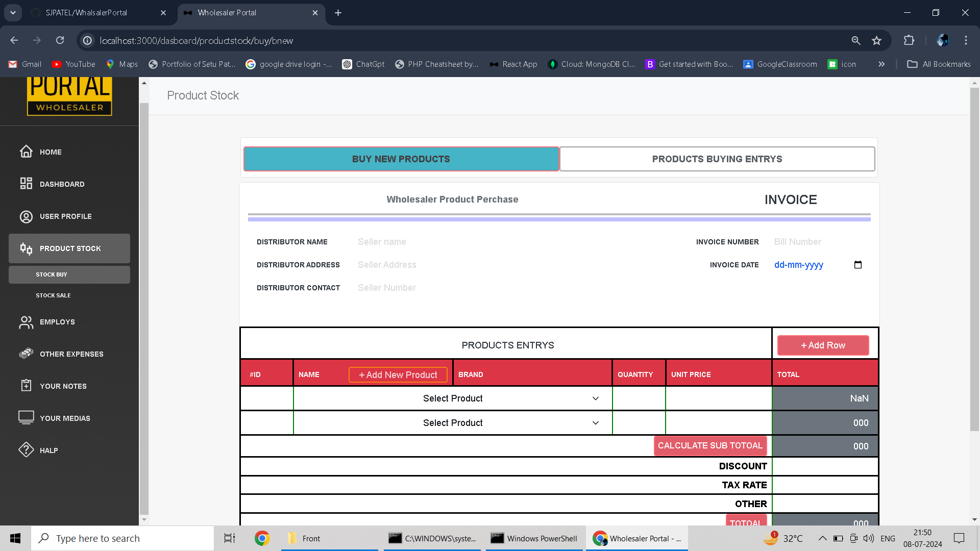
Task: Click the Home icon in sidebar
Action: [26, 152]
